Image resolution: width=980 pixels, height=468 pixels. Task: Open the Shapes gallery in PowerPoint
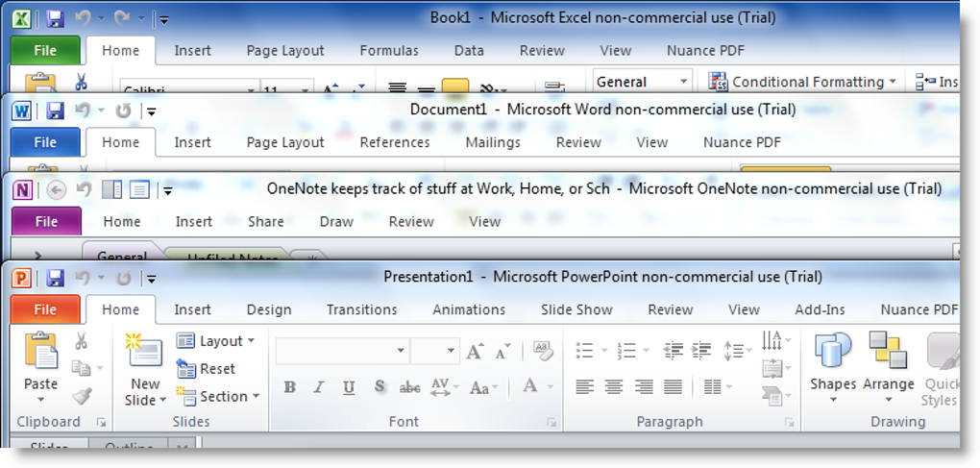[x=833, y=369]
